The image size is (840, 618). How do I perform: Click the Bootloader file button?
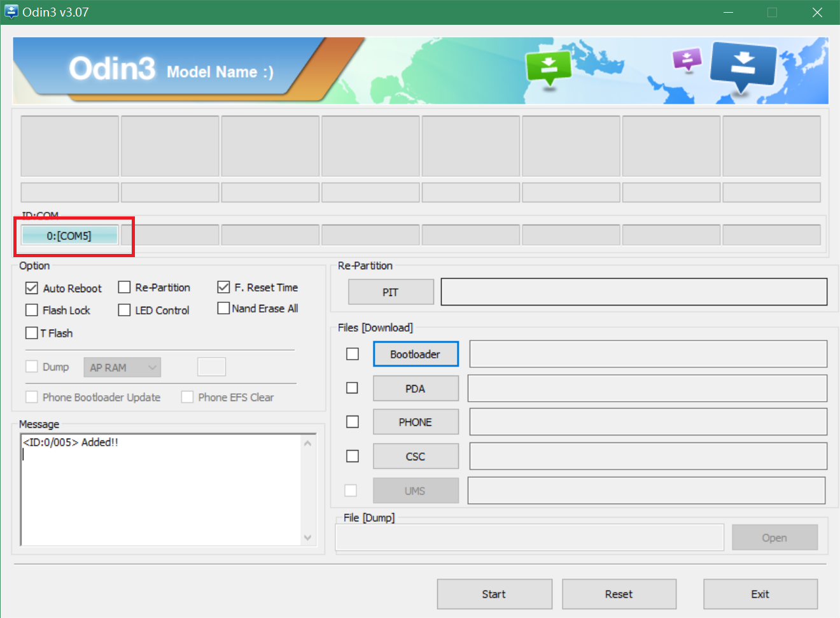click(x=416, y=355)
